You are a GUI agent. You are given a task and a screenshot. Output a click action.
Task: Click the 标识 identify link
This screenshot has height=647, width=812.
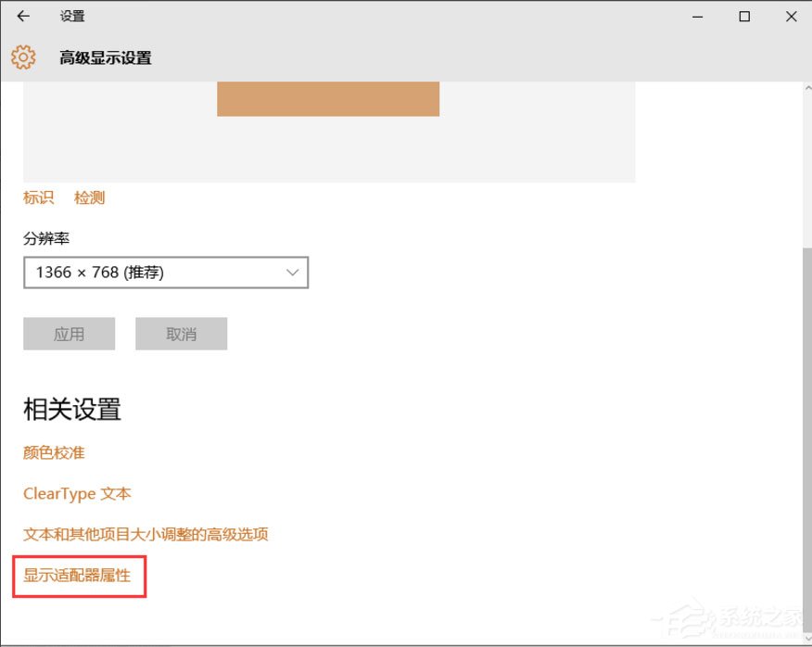(38, 197)
